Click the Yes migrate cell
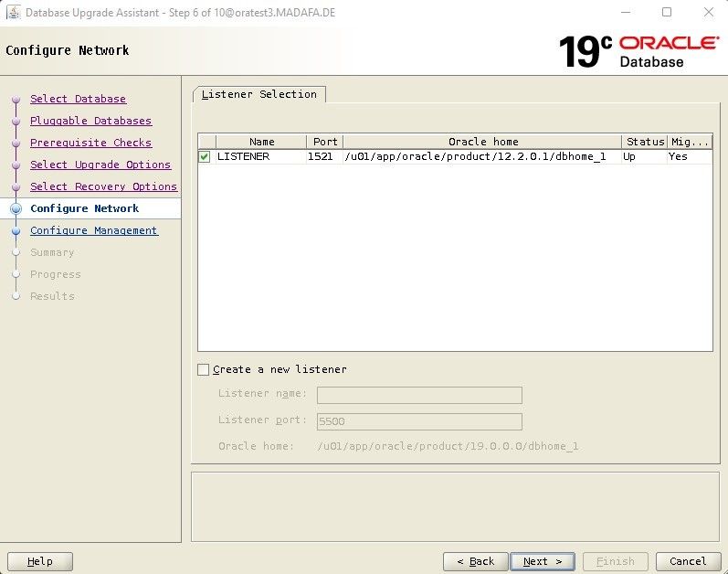Screen dimensions: 728x574 click(690, 156)
